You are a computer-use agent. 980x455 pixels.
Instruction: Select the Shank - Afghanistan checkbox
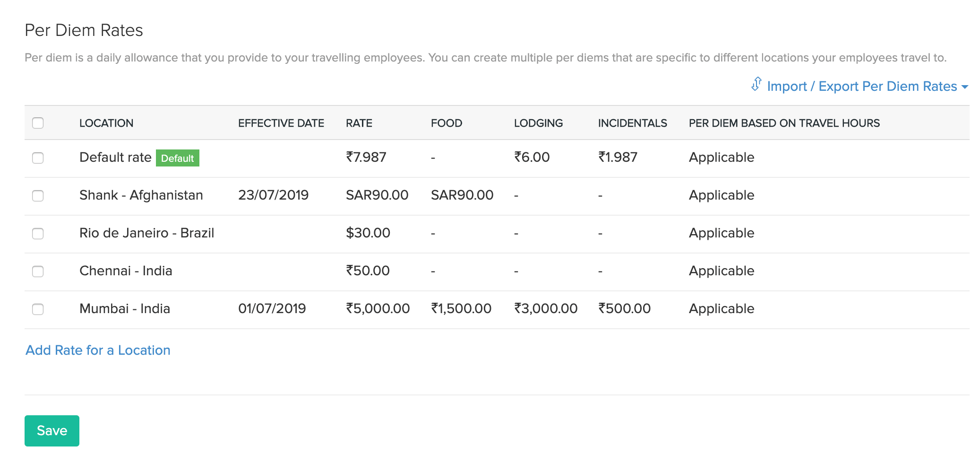tap(38, 196)
